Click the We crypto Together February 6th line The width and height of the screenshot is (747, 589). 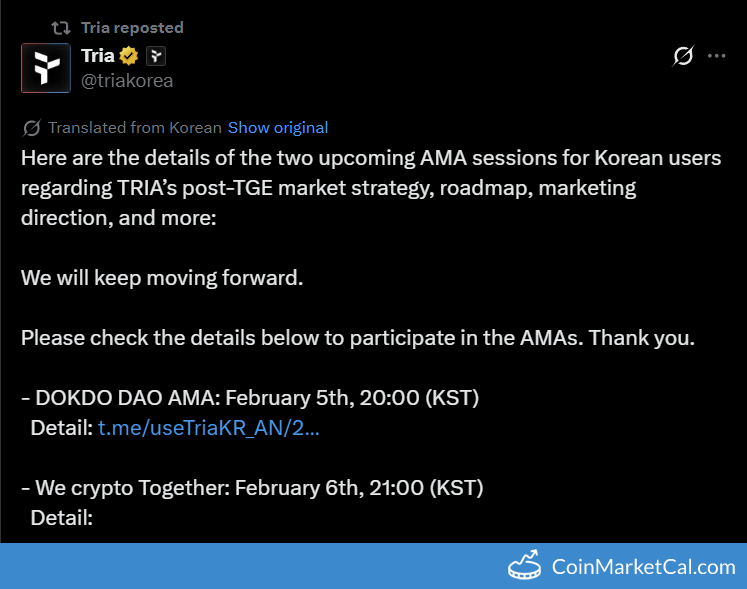click(252, 488)
